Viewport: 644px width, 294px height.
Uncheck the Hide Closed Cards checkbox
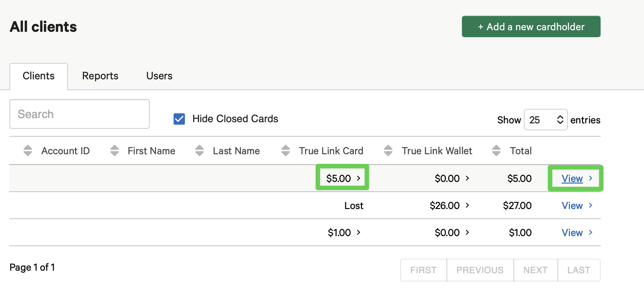[179, 119]
